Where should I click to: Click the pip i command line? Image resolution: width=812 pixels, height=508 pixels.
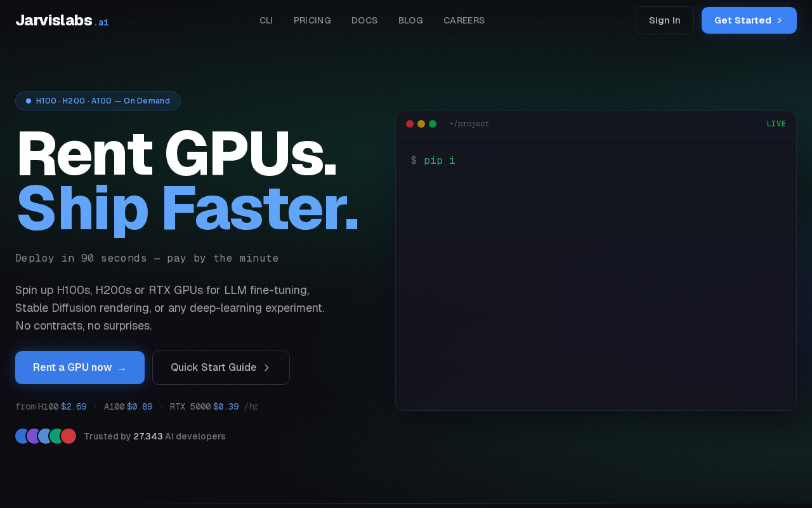[x=433, y=160]
